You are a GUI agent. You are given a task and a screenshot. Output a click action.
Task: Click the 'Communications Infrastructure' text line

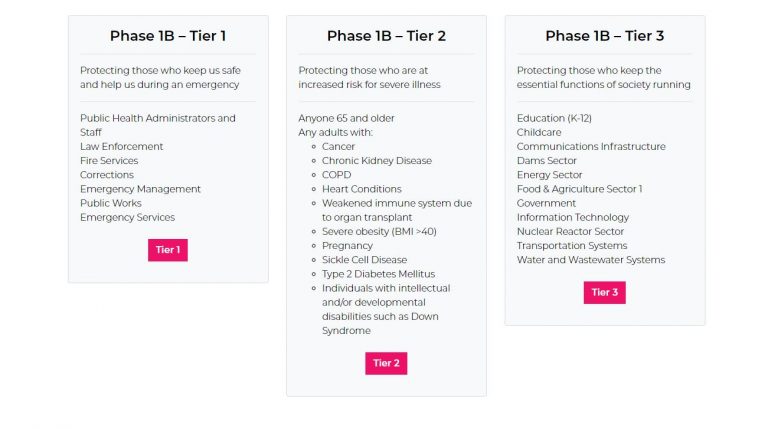(x=591, y=146)
